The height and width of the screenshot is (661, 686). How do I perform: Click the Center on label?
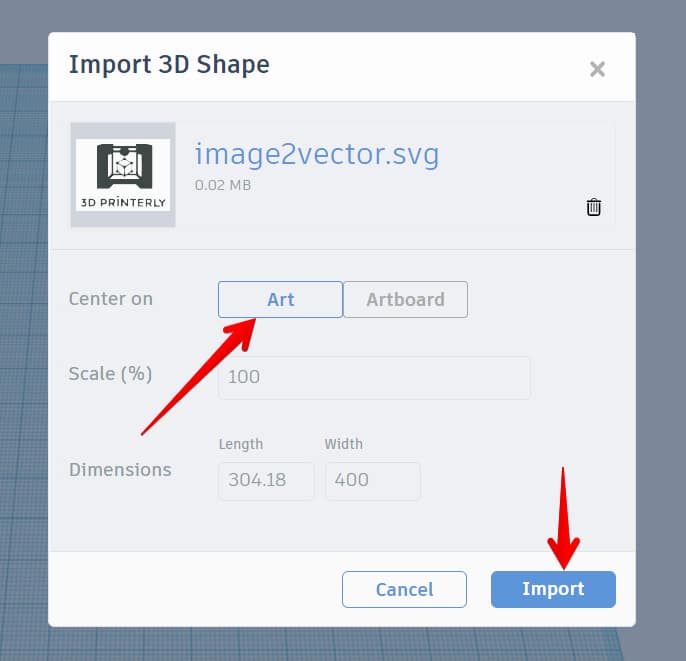[111, 299]
